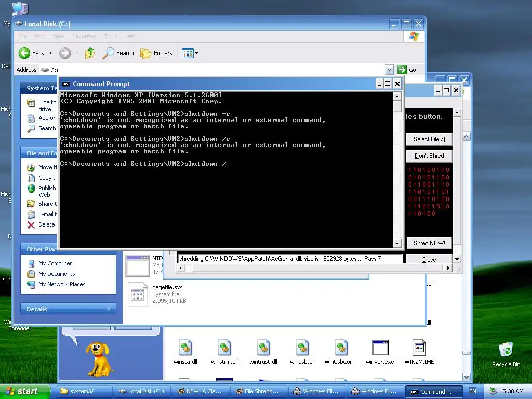Select winusb.dll file icon
This screenshot has height=399, width=532.
click(x=302, y=352)
